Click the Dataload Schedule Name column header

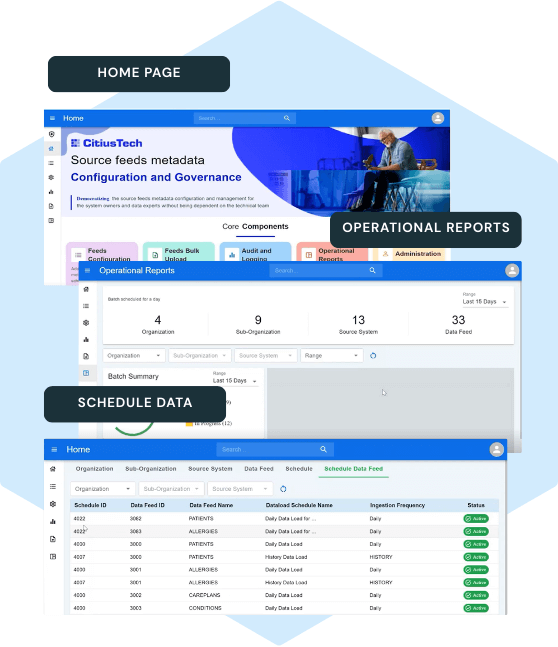point(299,505)
